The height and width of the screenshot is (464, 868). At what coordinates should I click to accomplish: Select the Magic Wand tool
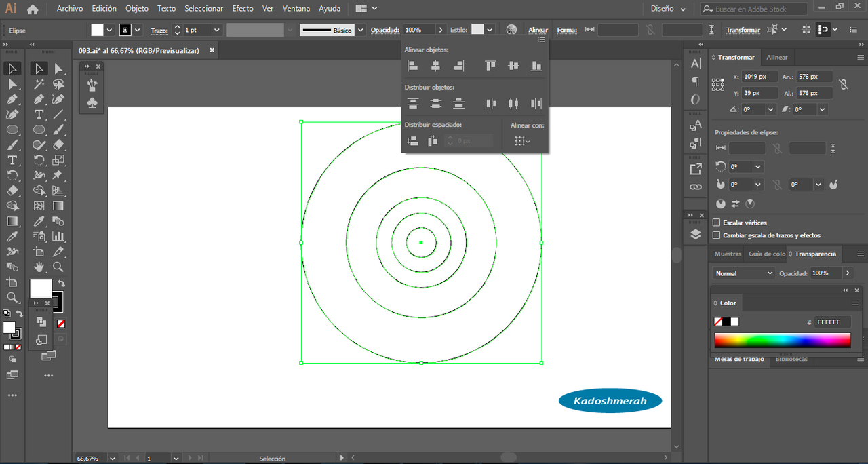coord(39,84)
